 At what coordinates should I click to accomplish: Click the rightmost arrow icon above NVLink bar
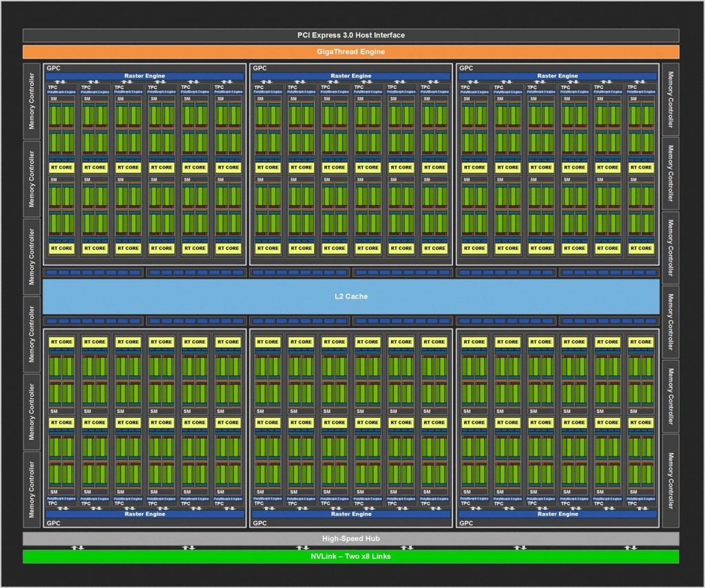[630, 548]
